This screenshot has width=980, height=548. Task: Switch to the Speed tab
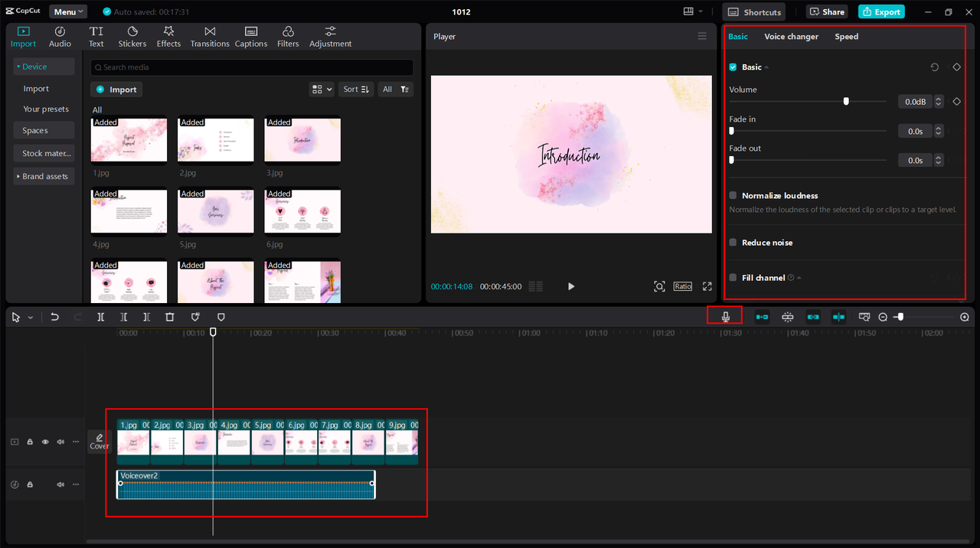coord(846,37)
